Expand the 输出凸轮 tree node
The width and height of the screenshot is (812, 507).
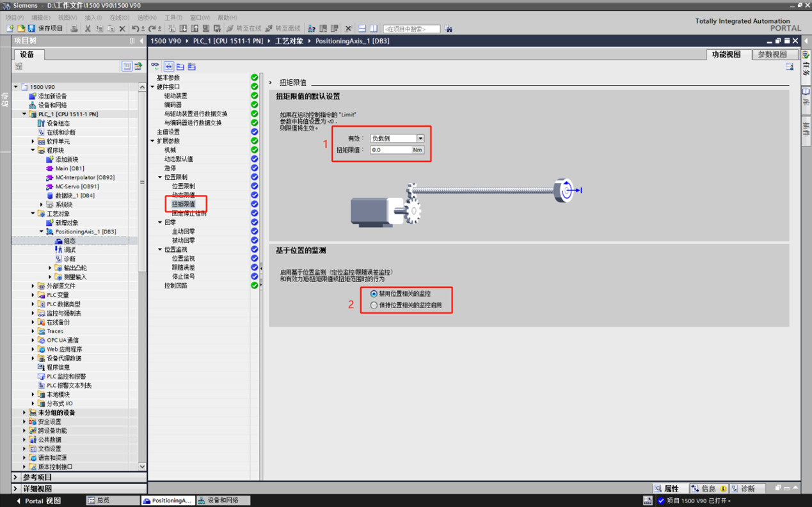pos(51,268)
